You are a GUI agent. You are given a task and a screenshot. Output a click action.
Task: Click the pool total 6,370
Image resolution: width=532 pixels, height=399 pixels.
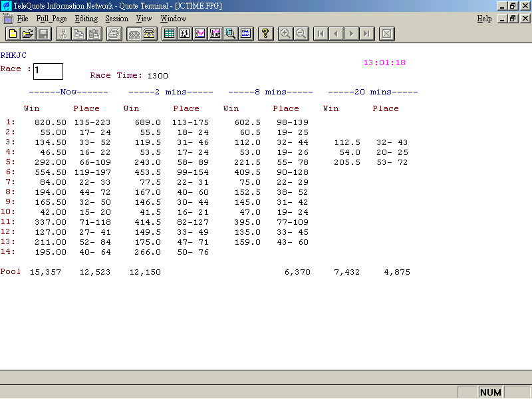coord(297,272)
